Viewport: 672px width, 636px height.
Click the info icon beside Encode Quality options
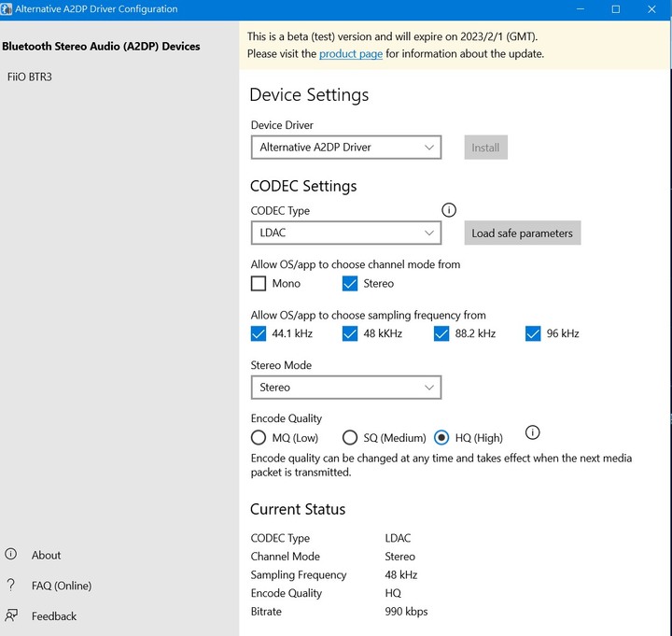(532, 432)
